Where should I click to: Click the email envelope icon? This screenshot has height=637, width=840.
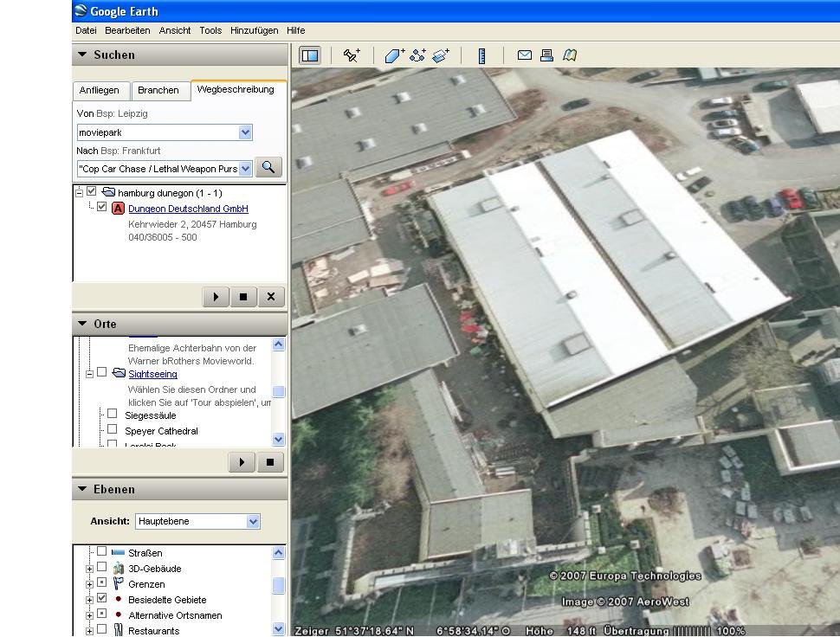525,55
